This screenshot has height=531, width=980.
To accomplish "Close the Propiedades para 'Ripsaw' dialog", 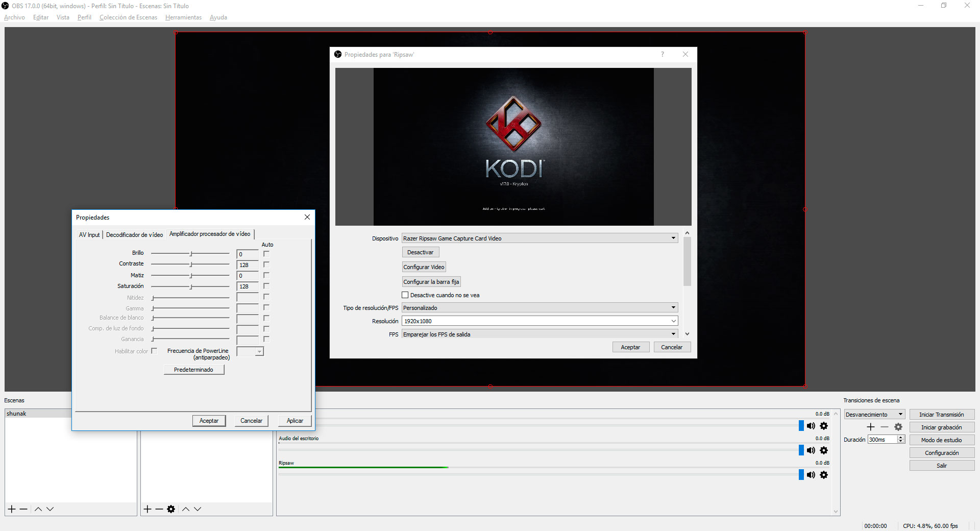I will coord(685,54).
